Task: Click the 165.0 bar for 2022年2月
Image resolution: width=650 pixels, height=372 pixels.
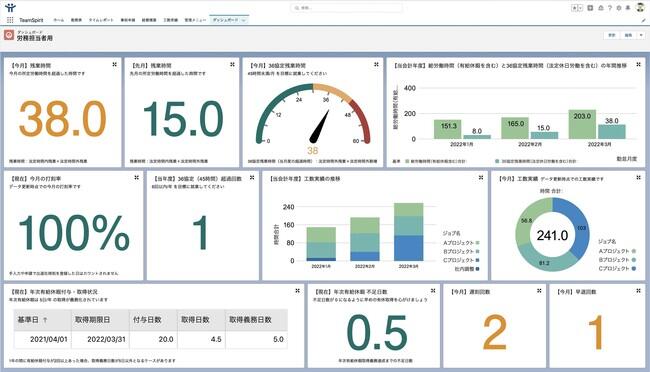Action: (515, 128)
